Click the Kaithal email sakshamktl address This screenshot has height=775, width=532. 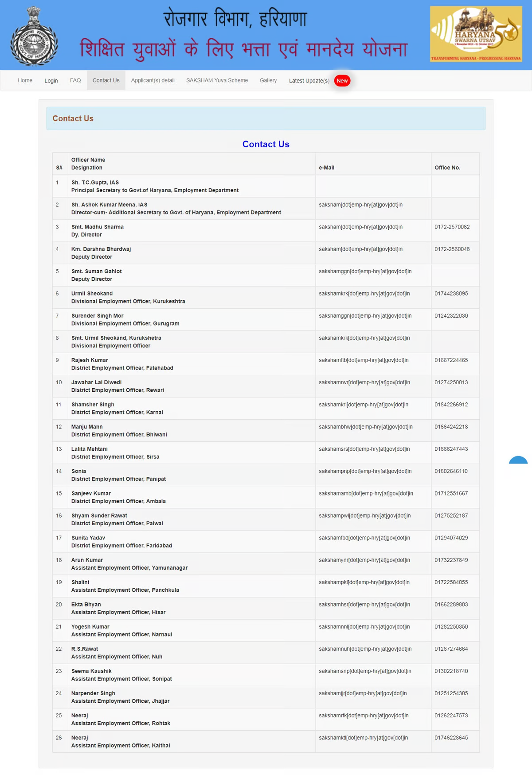(363, 738)
